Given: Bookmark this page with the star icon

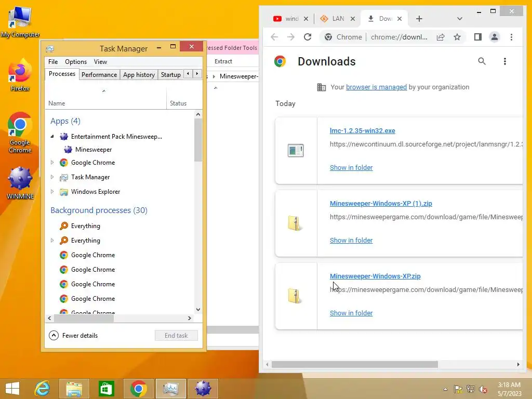Looking at the screenshot, I should pyautogui.click(x=457, y=37).
